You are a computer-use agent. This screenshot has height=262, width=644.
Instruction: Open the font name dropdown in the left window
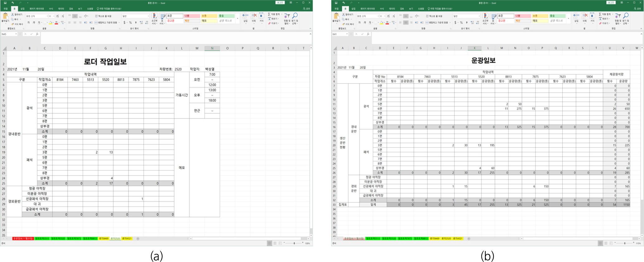click(47, 16)
